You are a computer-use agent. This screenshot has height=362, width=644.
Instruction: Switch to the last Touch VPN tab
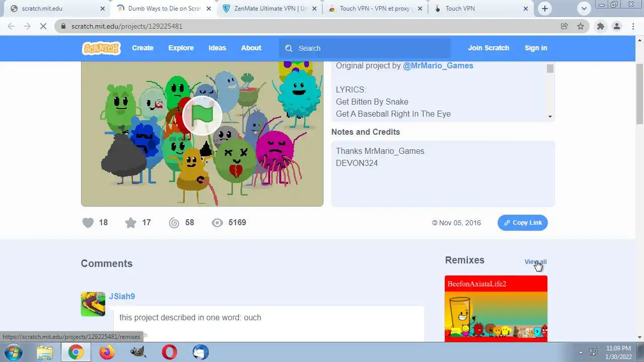pyautogui.click(x=480, y=9)
